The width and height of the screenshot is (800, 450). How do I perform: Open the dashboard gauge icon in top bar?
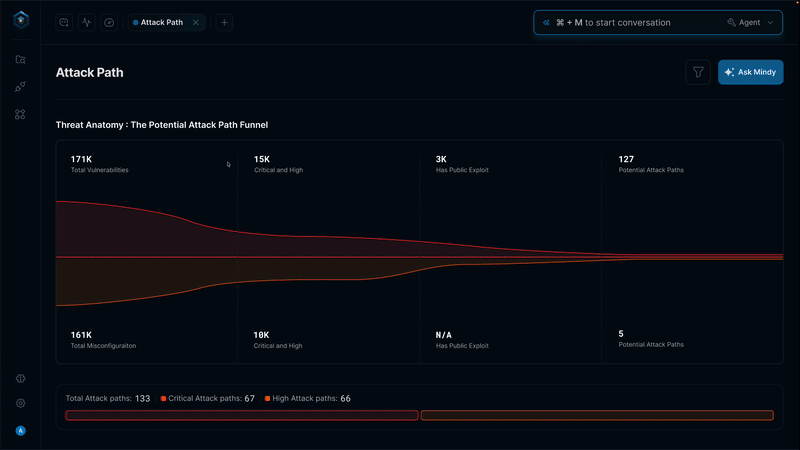tap(109, 22)
